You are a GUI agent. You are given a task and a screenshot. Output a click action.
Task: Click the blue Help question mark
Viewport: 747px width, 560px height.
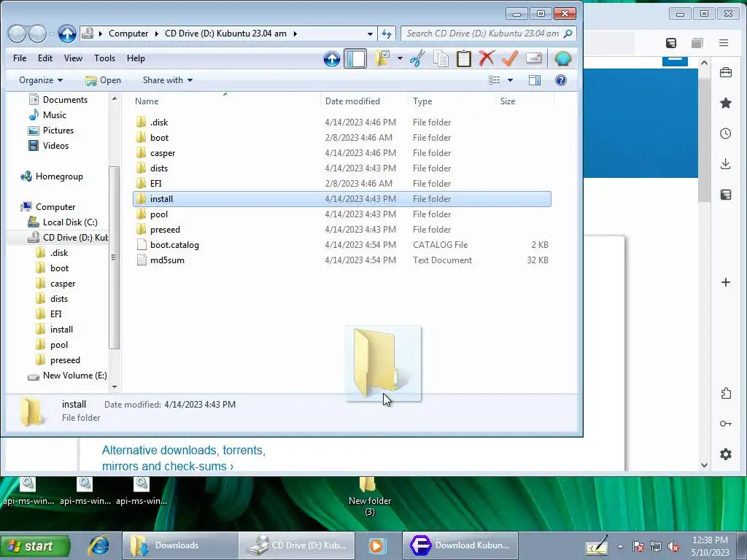[x=561, y=80]
